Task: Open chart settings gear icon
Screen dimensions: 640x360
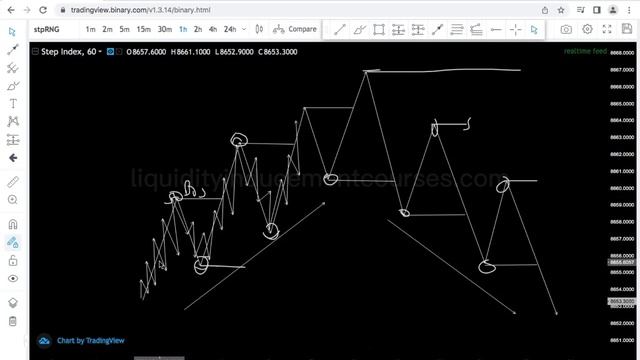Action: (587, 29)
